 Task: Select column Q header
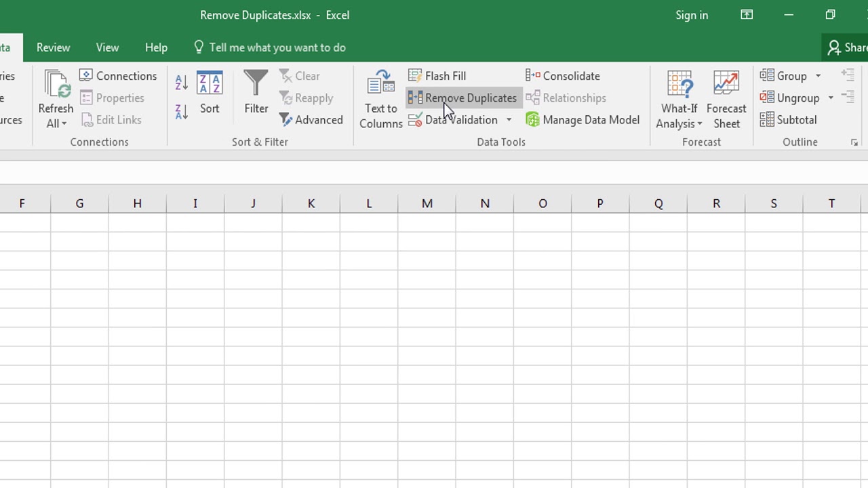(x=658, y=203)
